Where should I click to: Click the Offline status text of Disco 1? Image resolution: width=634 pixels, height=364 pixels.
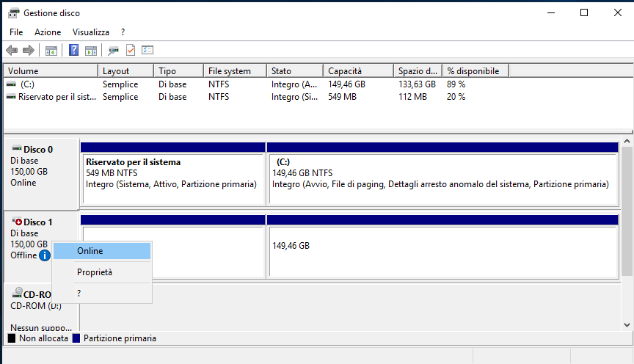click(x=23, y=255)
